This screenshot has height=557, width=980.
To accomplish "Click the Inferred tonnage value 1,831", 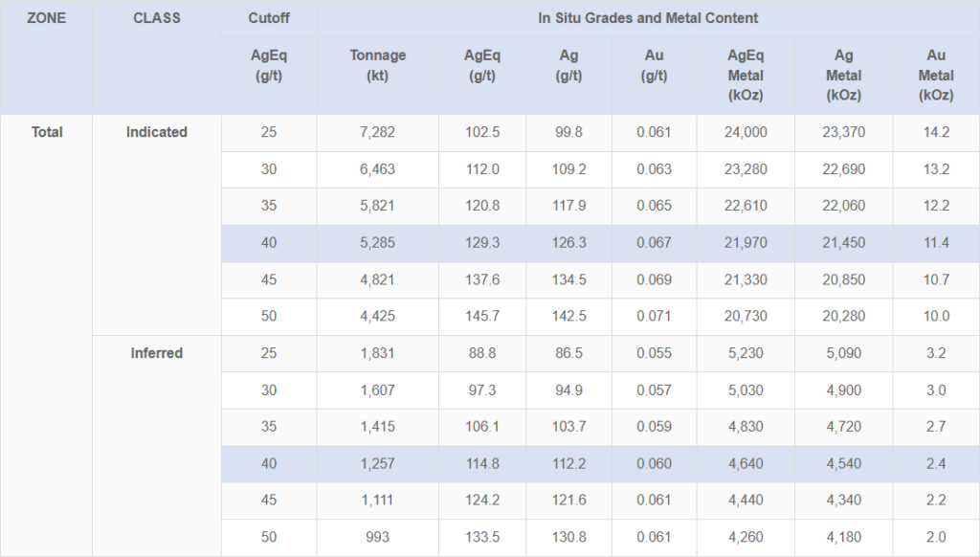I will [377, 353].
